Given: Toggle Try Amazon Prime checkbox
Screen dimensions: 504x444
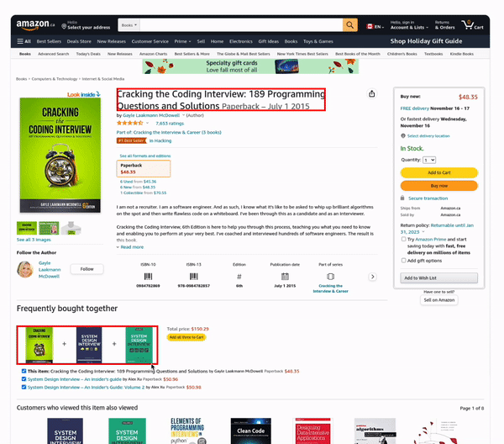Looking at the screenshot, I should (x=404, y=239).
